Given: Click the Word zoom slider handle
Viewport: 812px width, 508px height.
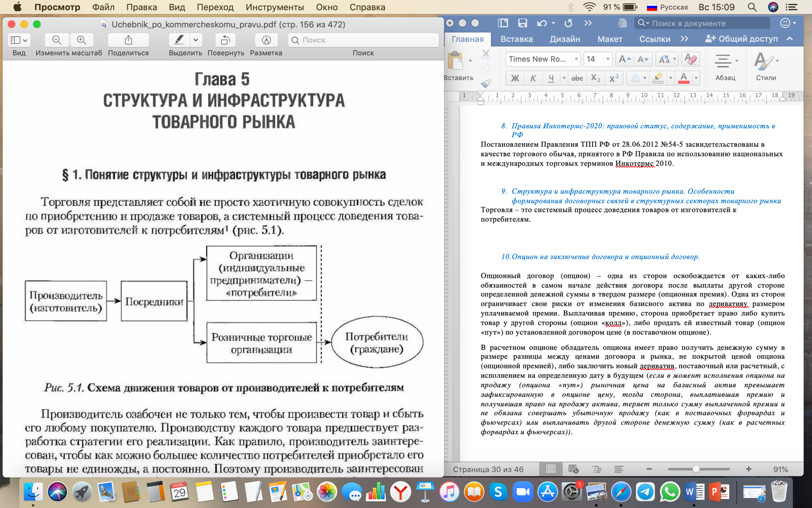Looking at the screenshot, I should pyautogui.click(x=696, y=469).
